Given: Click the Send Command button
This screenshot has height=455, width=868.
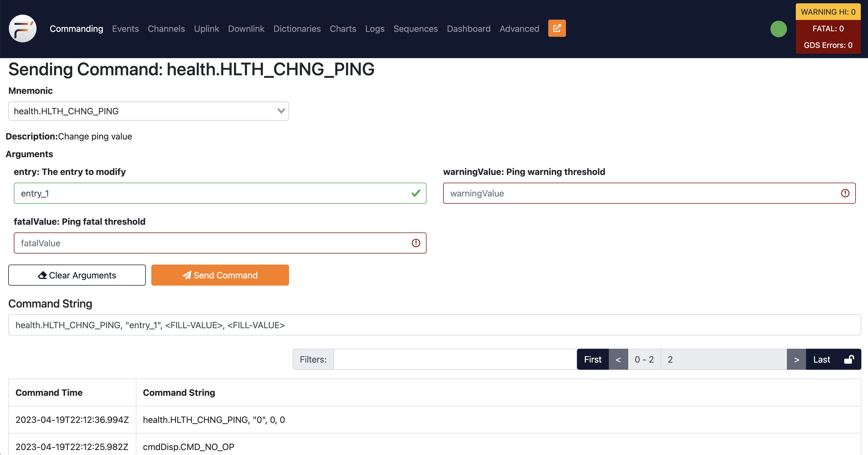Looking at the screenshot, I should tap(220, 275).
